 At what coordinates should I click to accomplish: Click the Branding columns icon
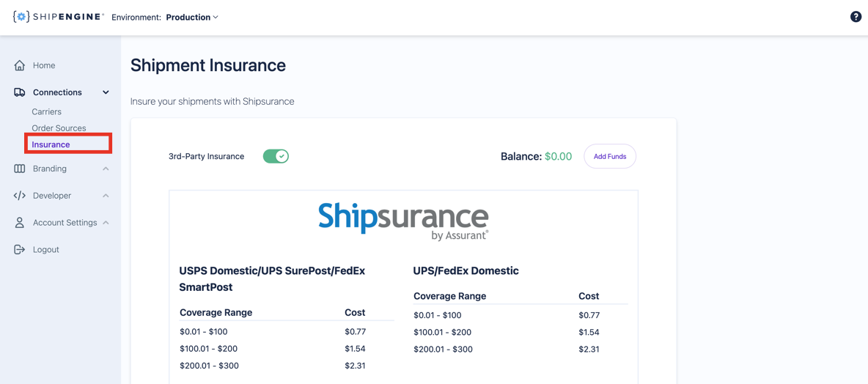[19, 169]
